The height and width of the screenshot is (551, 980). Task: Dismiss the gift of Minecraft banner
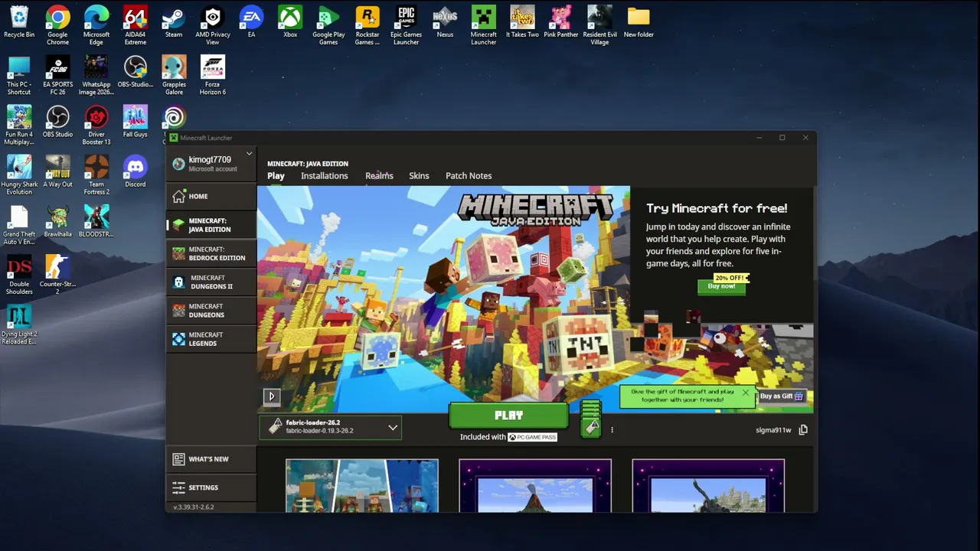point(745,393)
